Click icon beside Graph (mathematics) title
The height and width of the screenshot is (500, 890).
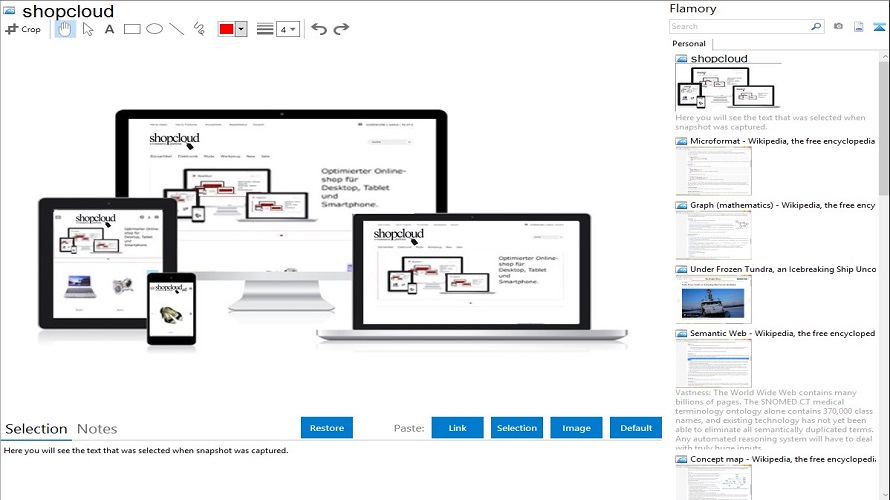click(681, 205)
